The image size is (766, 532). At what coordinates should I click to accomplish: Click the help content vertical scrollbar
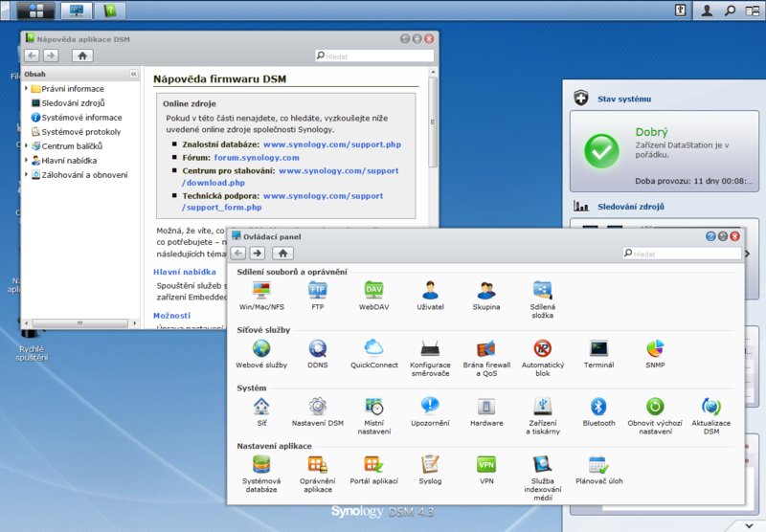click(433, 122)
